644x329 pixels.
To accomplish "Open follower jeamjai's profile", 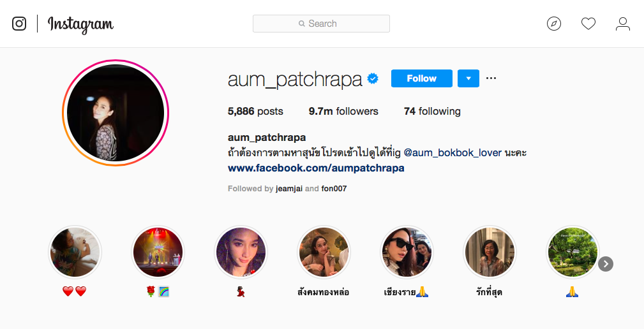I will coord(289,189).
